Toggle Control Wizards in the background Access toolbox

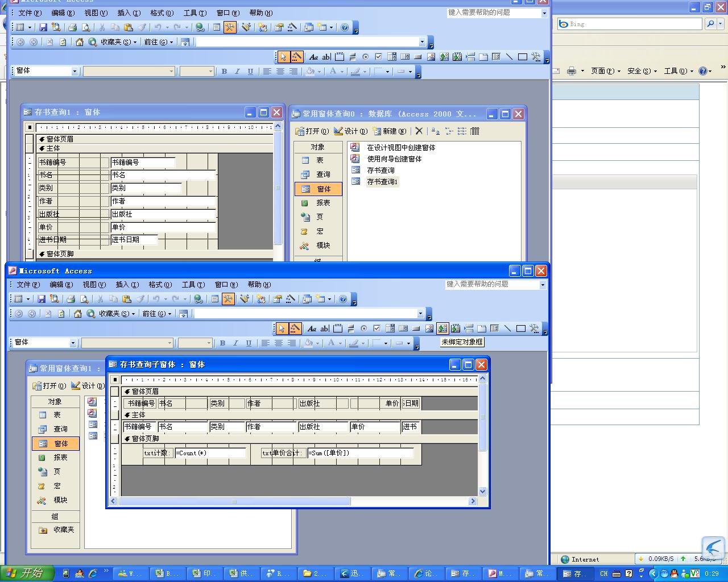[296, 57]
